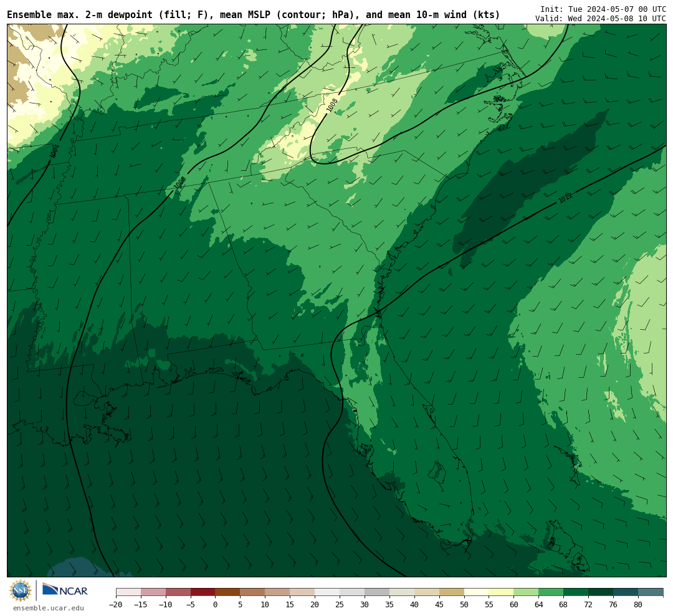Pick the colorbar swatch between 5 and 10

[253, 592]
